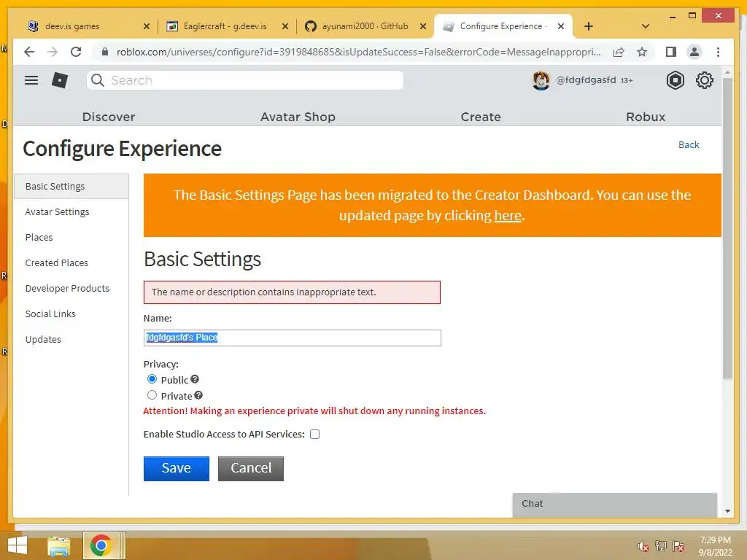The height and width of the screenshot is (560, 747).
Task: Open the @fdgfdgasfd username link
Action: pyautogui.click(x=586, y=80)
